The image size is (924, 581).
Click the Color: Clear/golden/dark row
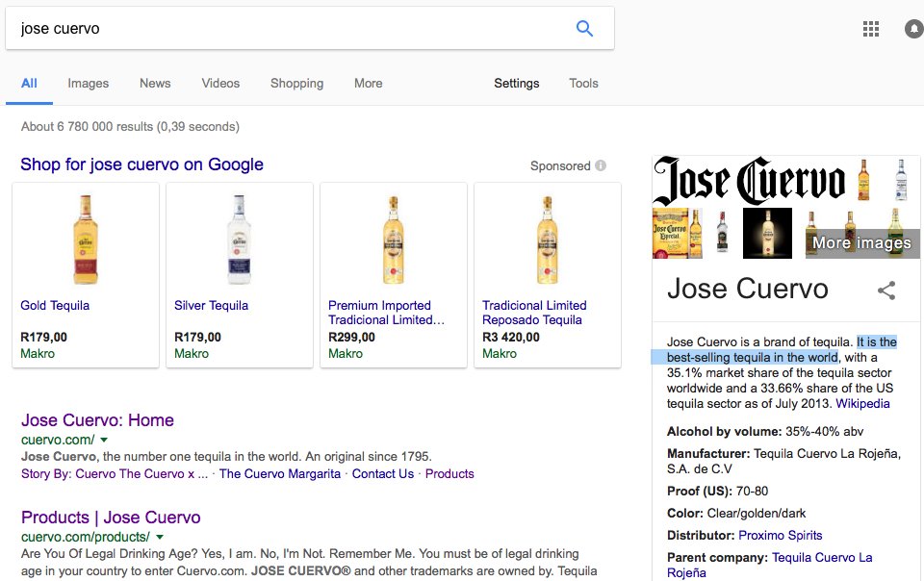(736, 514)
